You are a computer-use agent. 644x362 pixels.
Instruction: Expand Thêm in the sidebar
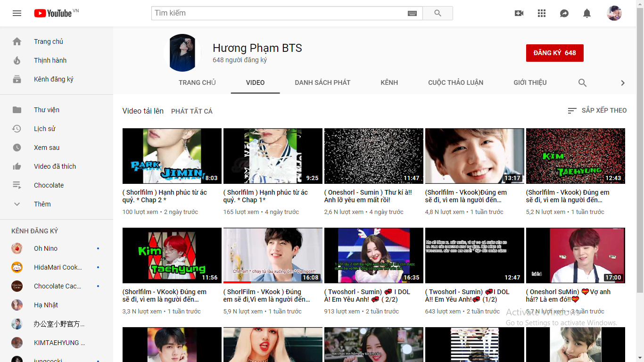point(57,204)
